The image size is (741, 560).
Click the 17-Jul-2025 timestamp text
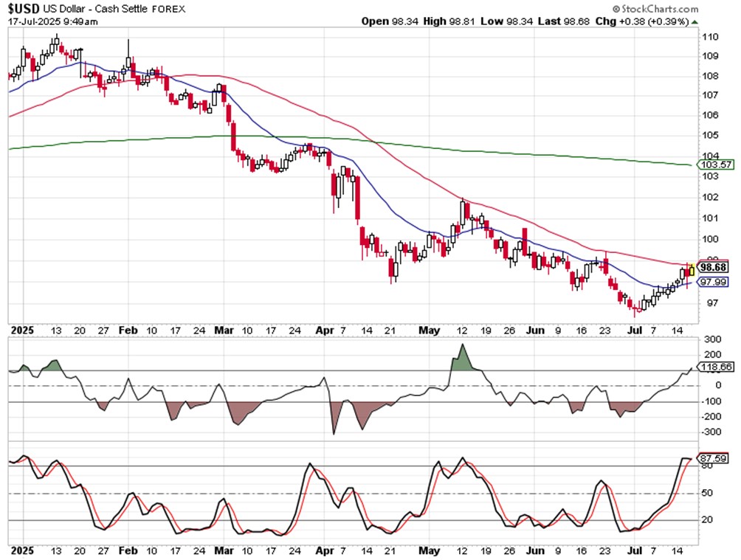[x=53, y=21]
